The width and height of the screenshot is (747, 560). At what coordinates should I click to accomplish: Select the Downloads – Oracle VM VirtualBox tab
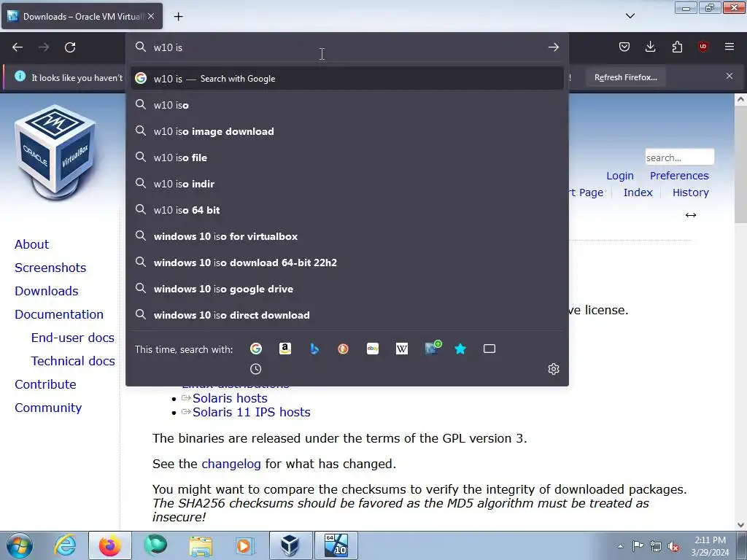pos(82,16)
